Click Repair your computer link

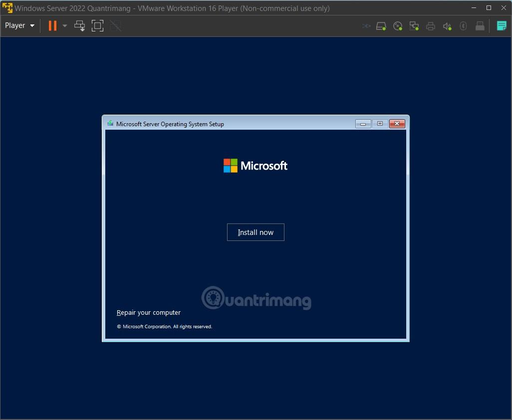coord(149,312)
